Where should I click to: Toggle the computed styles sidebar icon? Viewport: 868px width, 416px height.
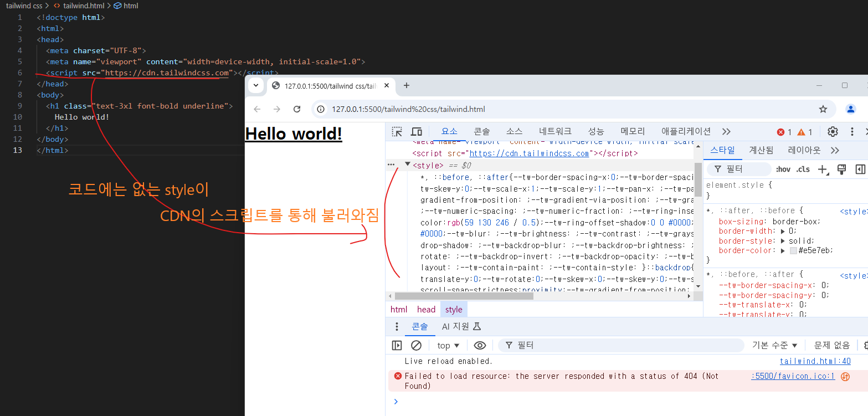(x=860, y=169)
